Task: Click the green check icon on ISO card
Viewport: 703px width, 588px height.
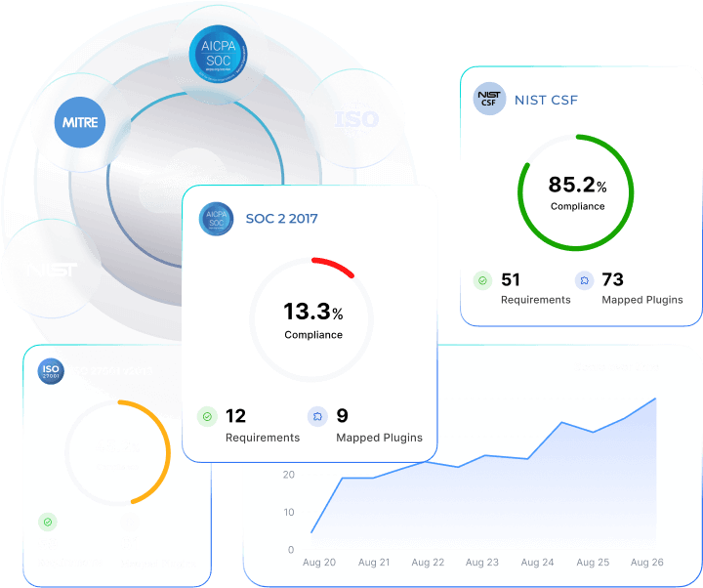Action: coord(48,522)
